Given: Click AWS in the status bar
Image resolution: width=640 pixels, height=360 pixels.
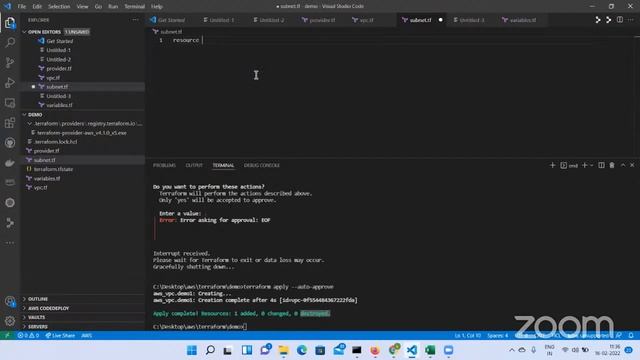Looking at the screenshot, I should tap(87, 336).
